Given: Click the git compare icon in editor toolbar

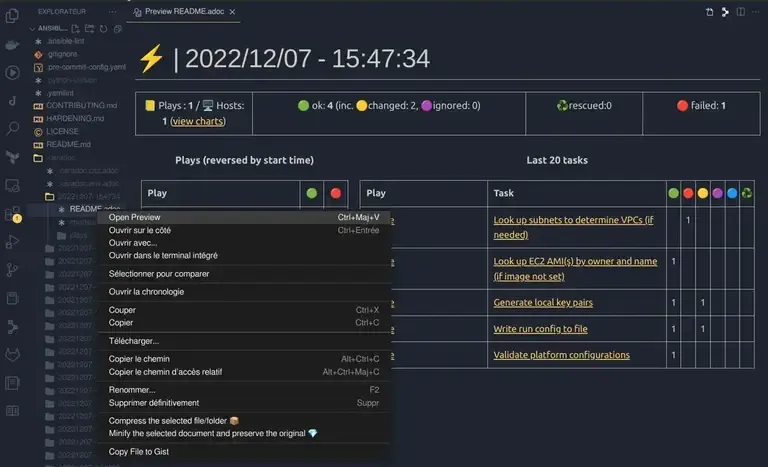Looking at the screenshot, I should point(725,12).
